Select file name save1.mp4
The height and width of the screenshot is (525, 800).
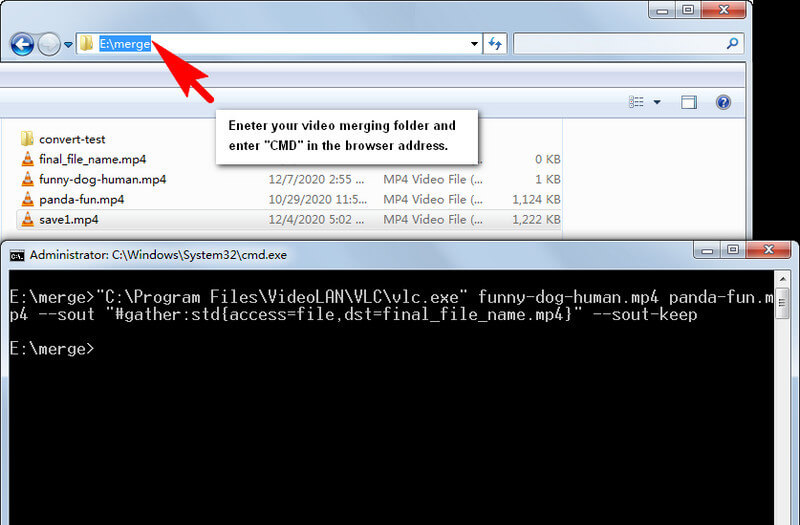(x=69, y=220)
